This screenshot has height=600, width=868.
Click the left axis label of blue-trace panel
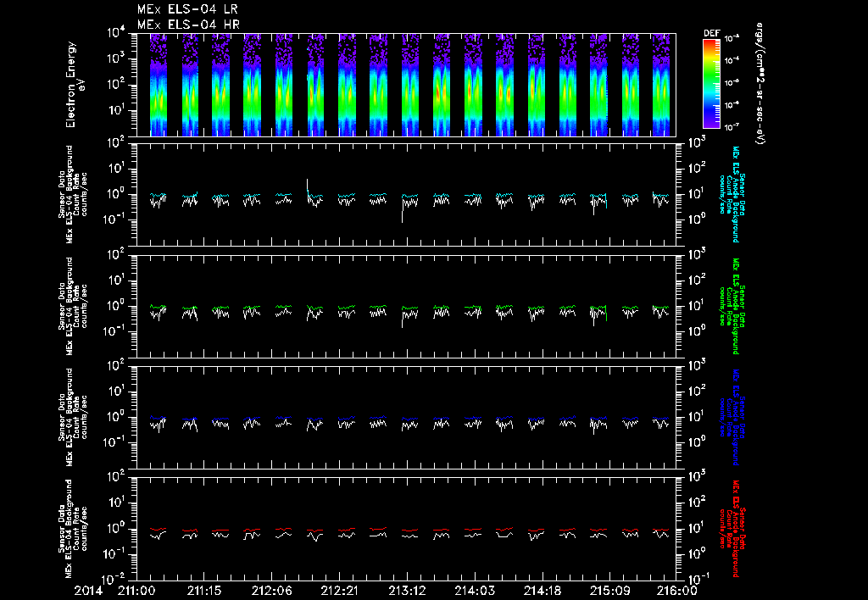pyautogui.click(x=72, y=417)
